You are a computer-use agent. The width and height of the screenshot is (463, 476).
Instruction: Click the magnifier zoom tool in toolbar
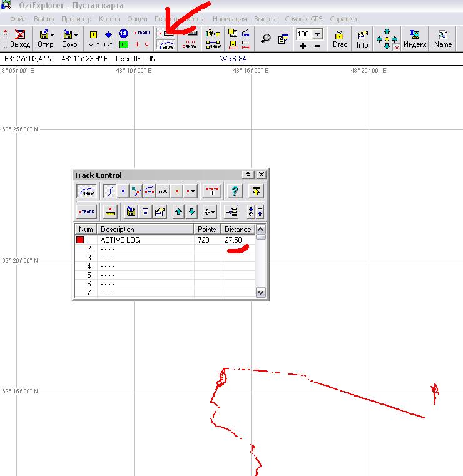pyautogui.click(x=266, y=39)
